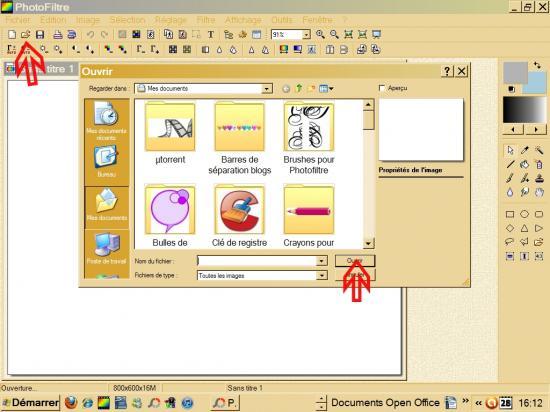The height and width of the screenshot is (412, 550).
Task: Select the Hand scrolling tool
Action: coord(539,192)
